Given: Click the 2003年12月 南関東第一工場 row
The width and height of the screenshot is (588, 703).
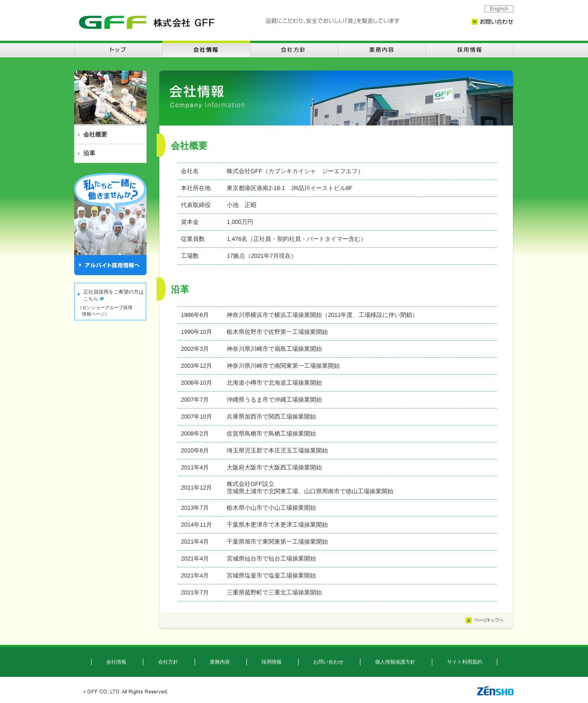Looking at the screenshot, I should [x=337, y=366].
